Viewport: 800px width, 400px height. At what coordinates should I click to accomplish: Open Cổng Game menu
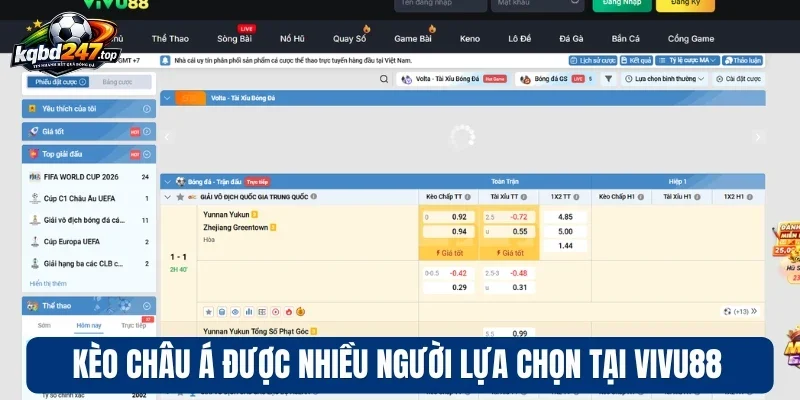[x=690, y=39]
